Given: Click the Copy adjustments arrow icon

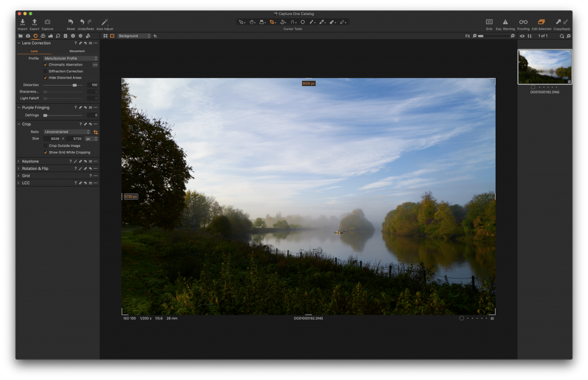Looking at the screenshot, I should 558,22.
